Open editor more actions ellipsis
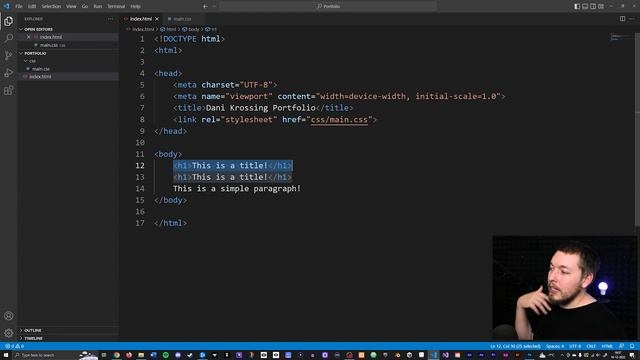Image resolution: width=640 pixels, height=360 pixels. point(632,19)
